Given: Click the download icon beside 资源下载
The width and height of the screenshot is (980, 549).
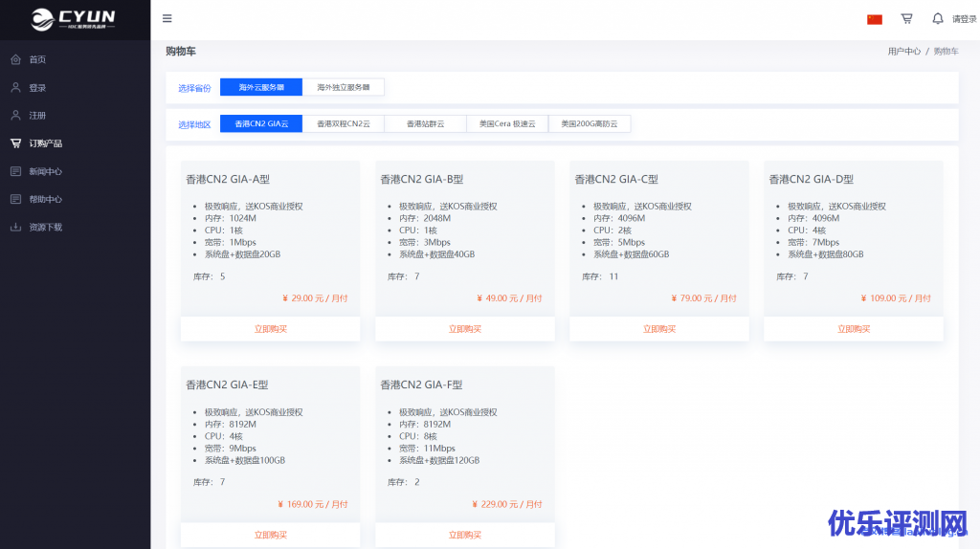Looking at the screenshot, I should click(x=15, y=227).
